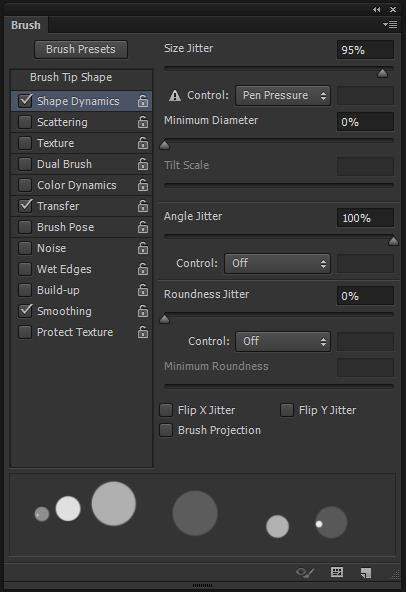Open the Brush panel flyout menu
Image resolution: width=406 pixels, height=592 pixels.
click(391, 25)
